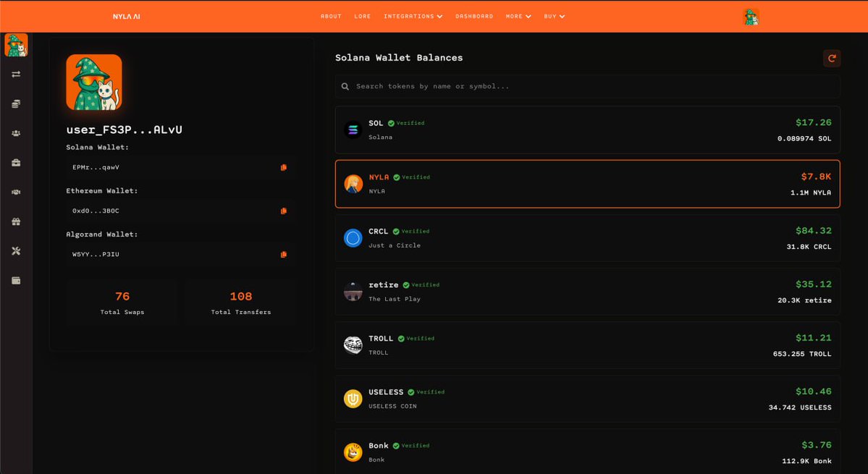Image resolution: width=868 pixels, height=474 pixels.
Task: Open the wallet icon in sidebar
Action: (x=16, y=280)
